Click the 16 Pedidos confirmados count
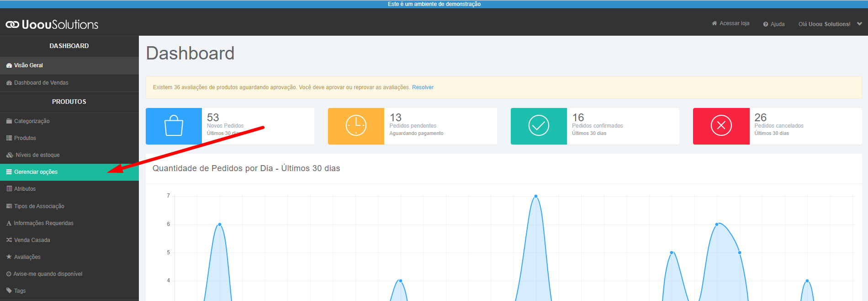 click(x=578, y=118)
